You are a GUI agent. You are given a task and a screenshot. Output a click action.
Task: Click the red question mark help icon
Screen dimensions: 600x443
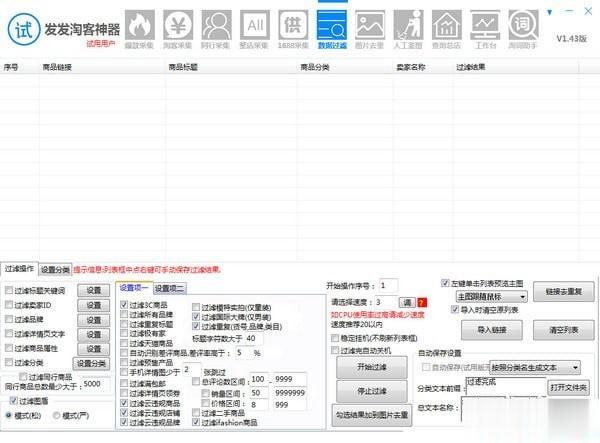tap(422, 303)
